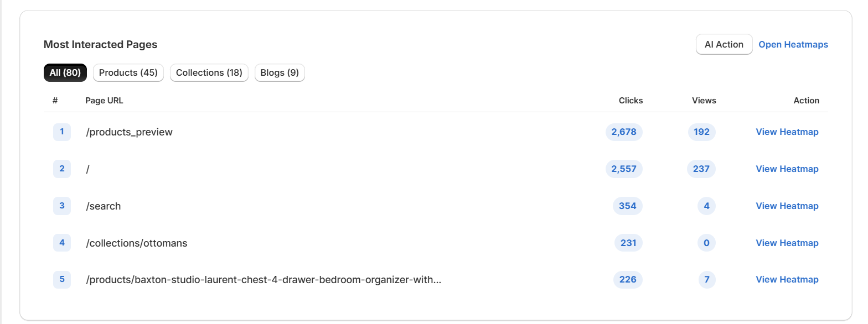Switch to the Products (45) filter tab
Screen dimensions: 868x324
pos(128,72)
